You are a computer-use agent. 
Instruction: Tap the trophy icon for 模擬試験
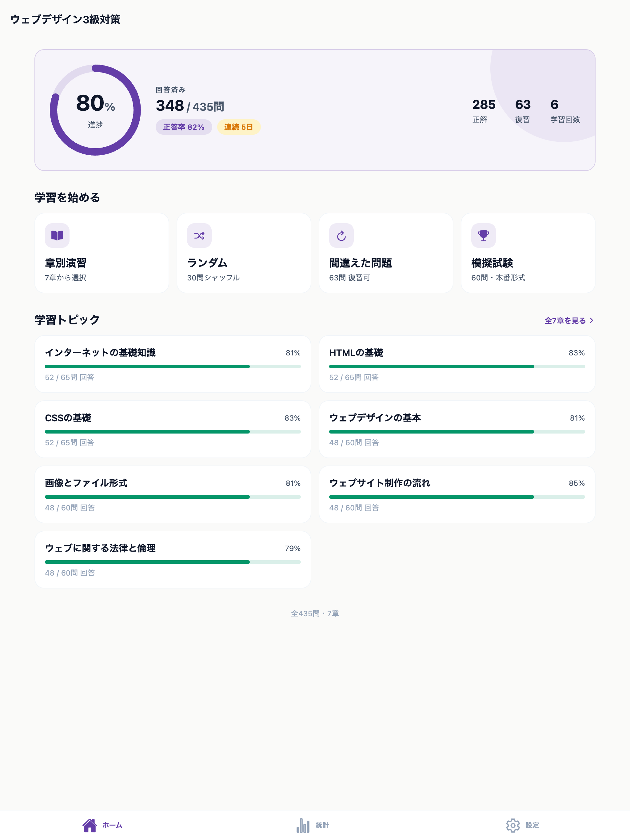[x=483, y=236]
